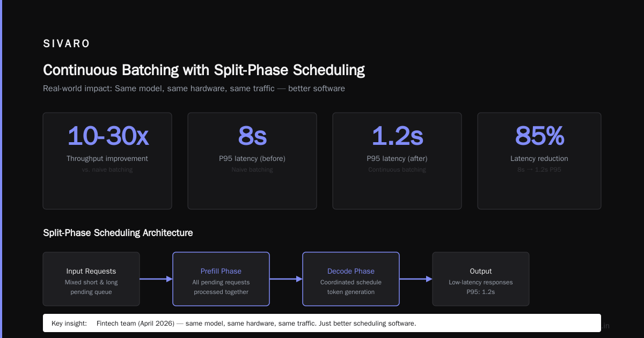Select the Input Requests box
Image resolution: width=644 pixels, height=338 pixels.
[91, 279]
